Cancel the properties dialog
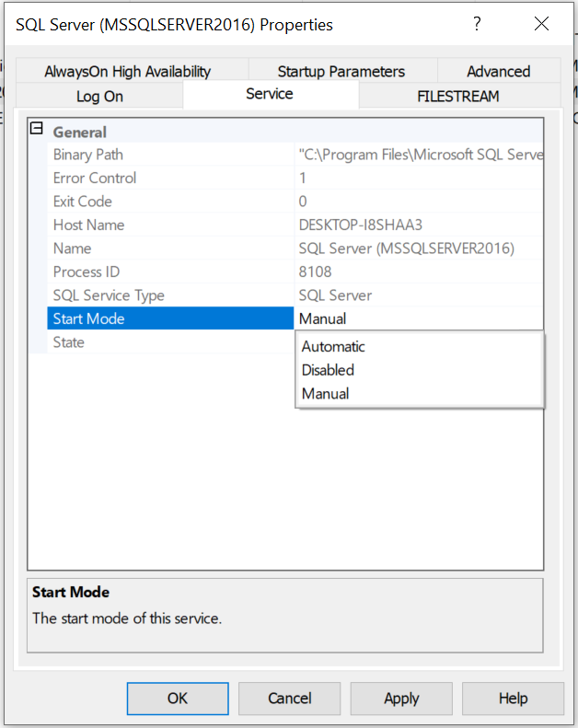This screenshot has width=578, height=728. coord(290,699)
